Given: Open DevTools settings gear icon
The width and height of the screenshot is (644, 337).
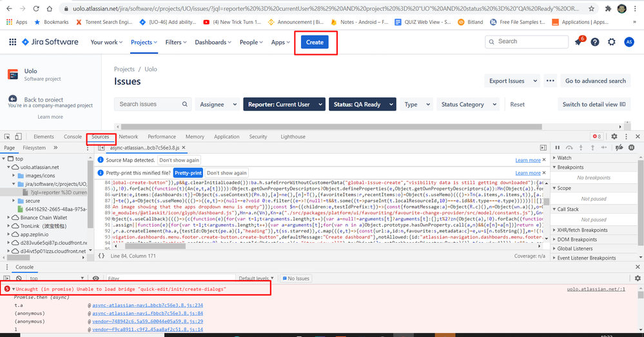Looking at the screenshot, I should coord(614,137).
